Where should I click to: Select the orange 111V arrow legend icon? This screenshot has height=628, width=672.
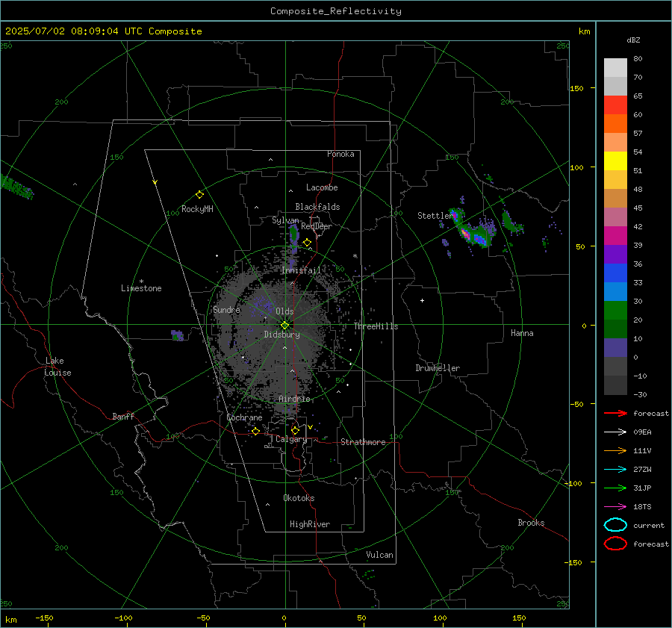pos(615,450)
